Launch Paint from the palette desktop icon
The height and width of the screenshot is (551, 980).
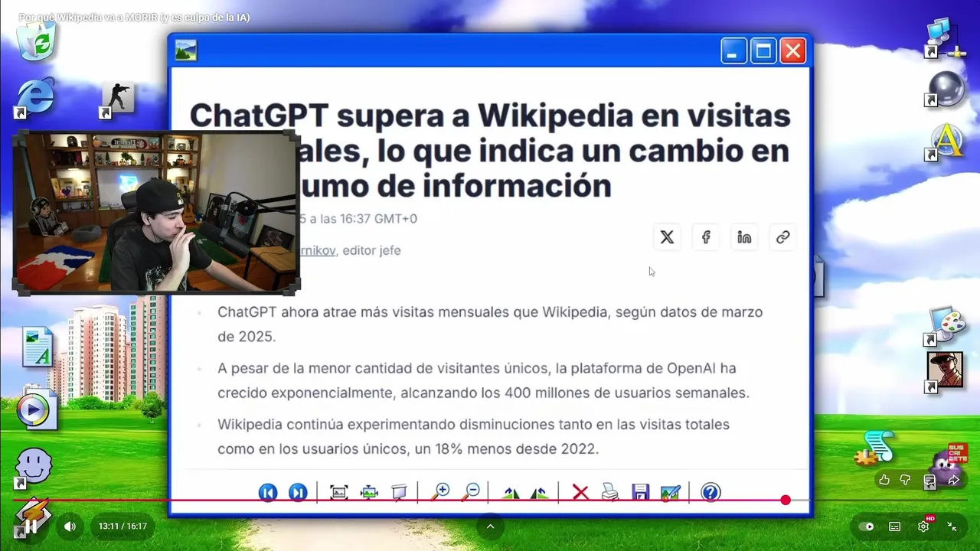(946, 325)
